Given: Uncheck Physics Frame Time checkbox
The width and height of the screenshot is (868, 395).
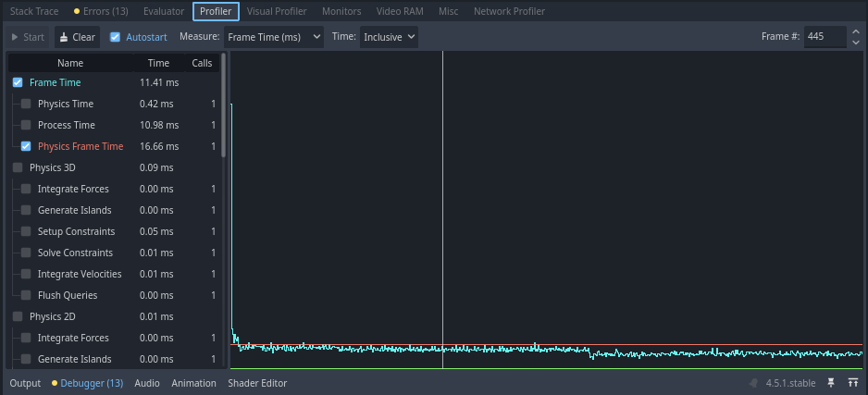Looking at the screenshot, I should tap(26, 146).
